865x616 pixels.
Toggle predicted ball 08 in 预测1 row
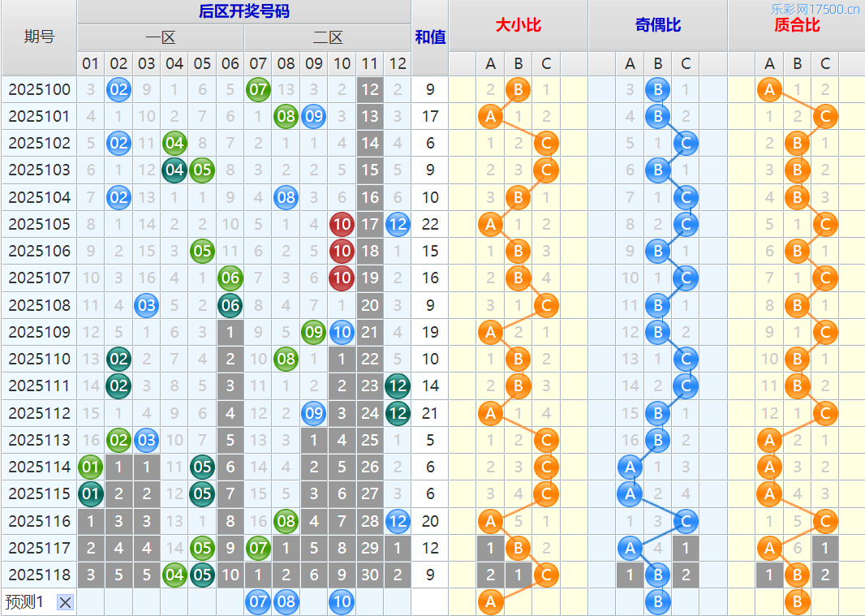286,602
